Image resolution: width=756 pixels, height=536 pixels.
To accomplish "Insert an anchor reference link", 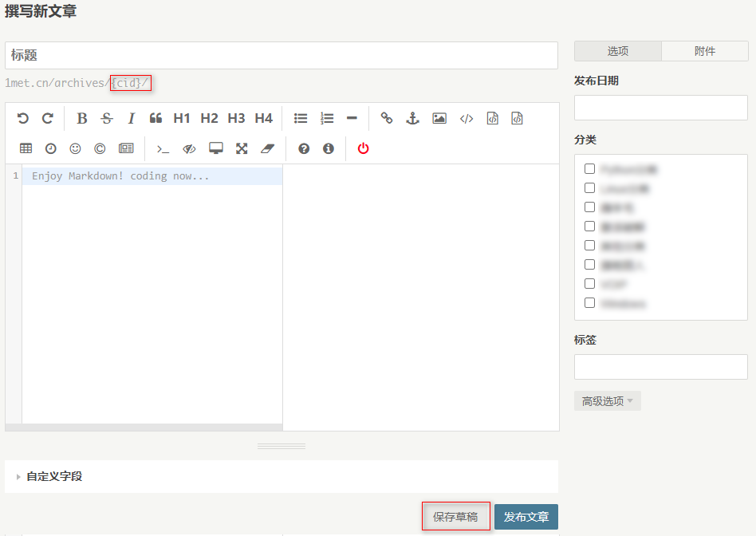I will pyautogui.click(x=413, y=118).
